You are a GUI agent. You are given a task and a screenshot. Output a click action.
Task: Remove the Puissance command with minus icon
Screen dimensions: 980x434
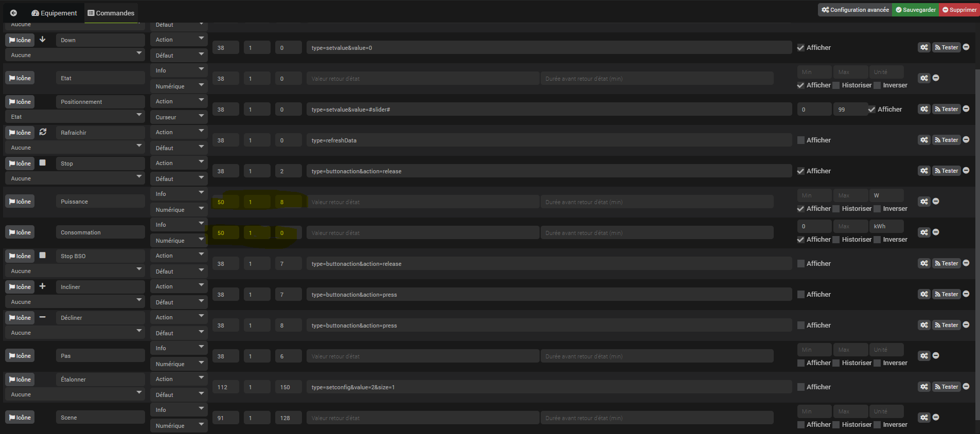(936, 201)
